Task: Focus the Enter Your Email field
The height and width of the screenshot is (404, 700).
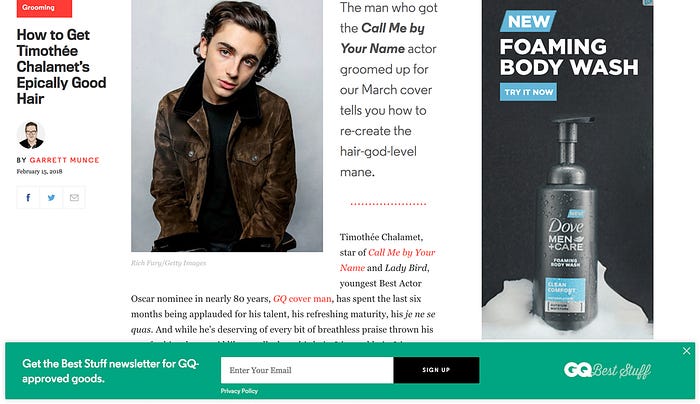Action: pos(307,370)
